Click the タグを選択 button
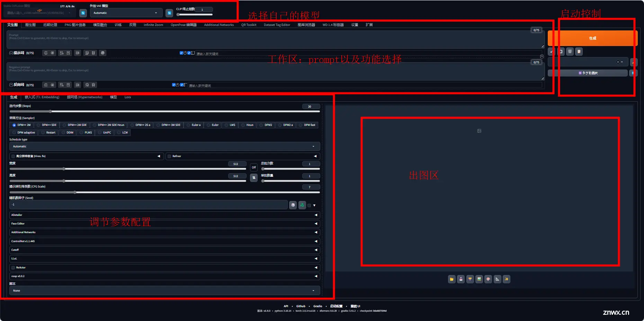Viewport: 644px width, 321px height. [588, 73]
